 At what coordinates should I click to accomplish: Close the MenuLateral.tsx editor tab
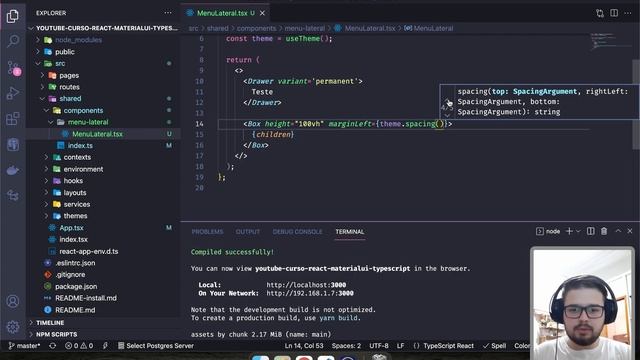coord(262,13)
